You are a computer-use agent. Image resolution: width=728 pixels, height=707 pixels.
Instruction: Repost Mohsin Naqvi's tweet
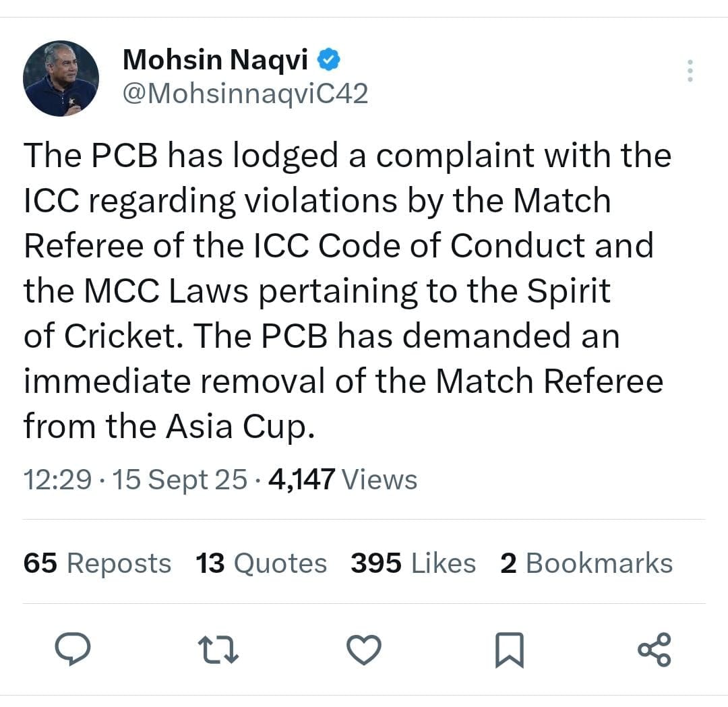tap(218, 649)
